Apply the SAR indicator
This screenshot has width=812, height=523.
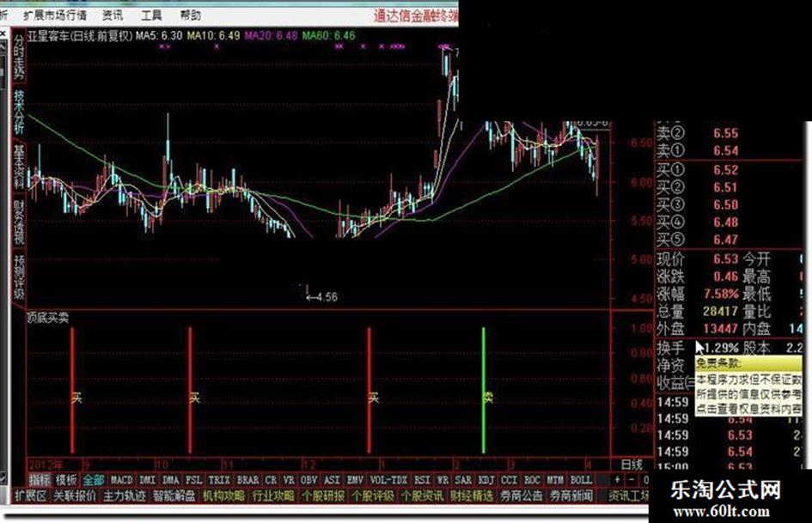click(x=463, y=480)
